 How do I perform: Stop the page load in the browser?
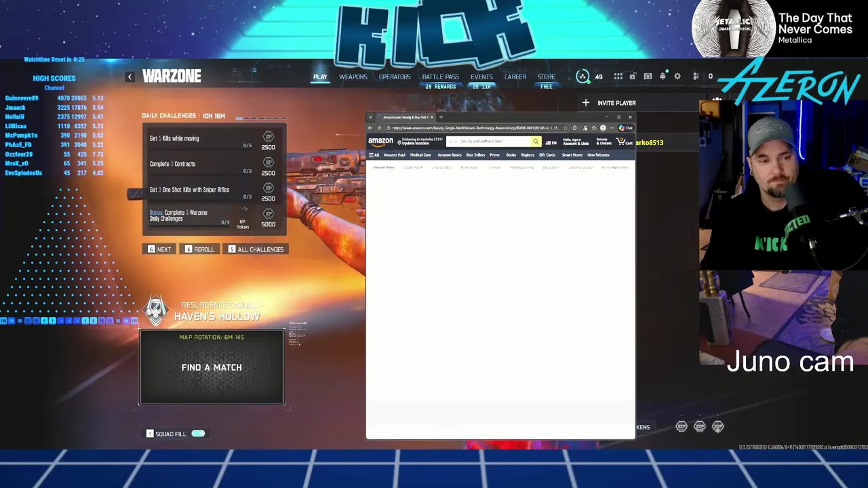pos(379,128)
